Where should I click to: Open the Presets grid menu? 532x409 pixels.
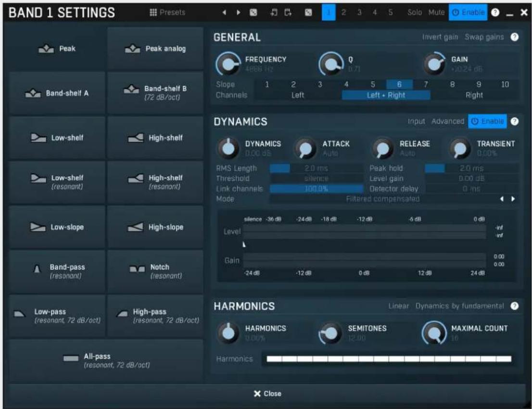point(167,13)
